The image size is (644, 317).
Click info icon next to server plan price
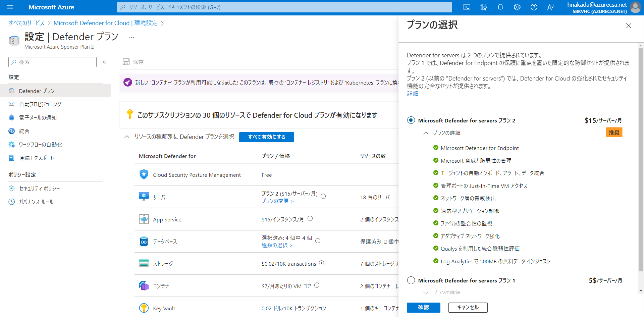323,197
